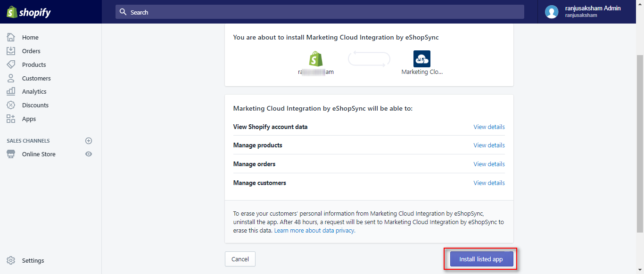This screenshot has width=644, height=274.
Task: Click the Customers person icon
Action: coord(11,78)
